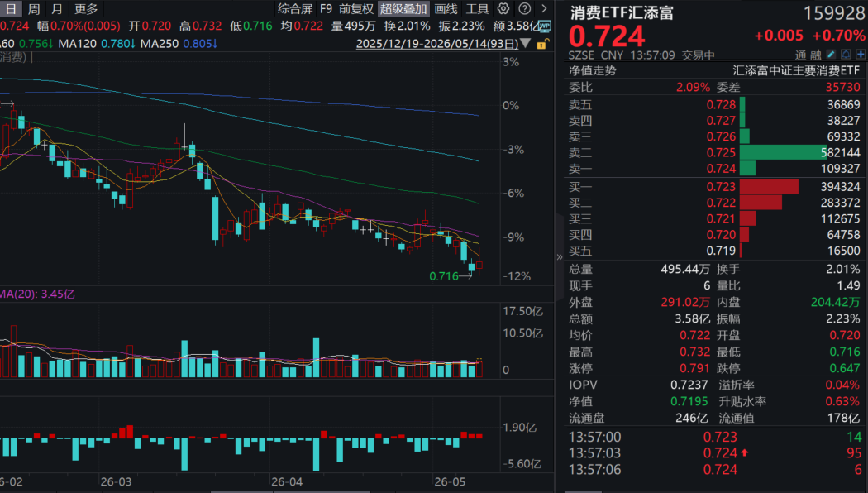Image resolution: width=868 pixels, height=493 pixels.
Task: Click the bell price alert icon
Action: [x=846, y=55]
